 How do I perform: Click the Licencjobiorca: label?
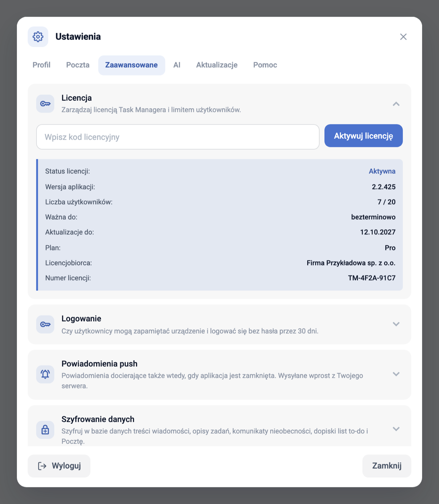point(69,263)
